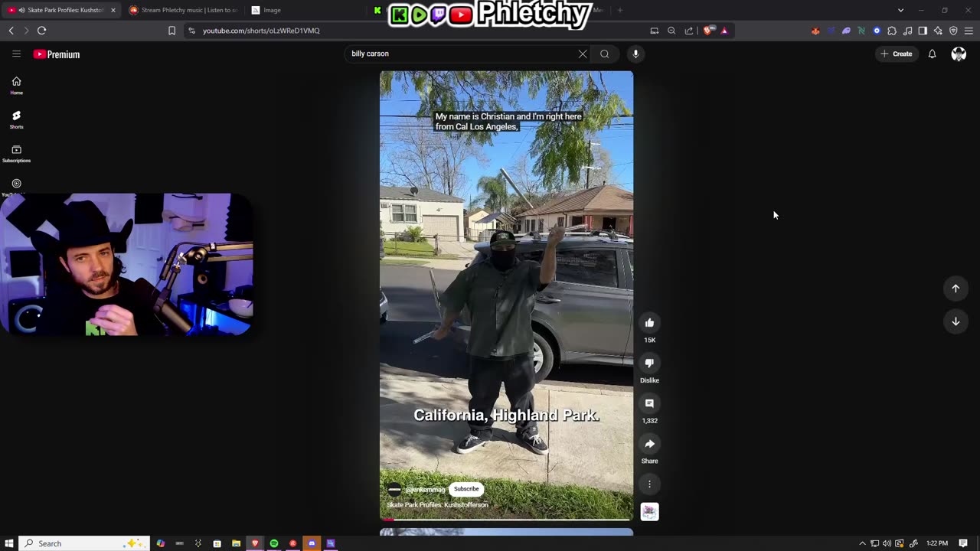Switch to the 'Stream Phletchy music' tab

click(184, 10)
